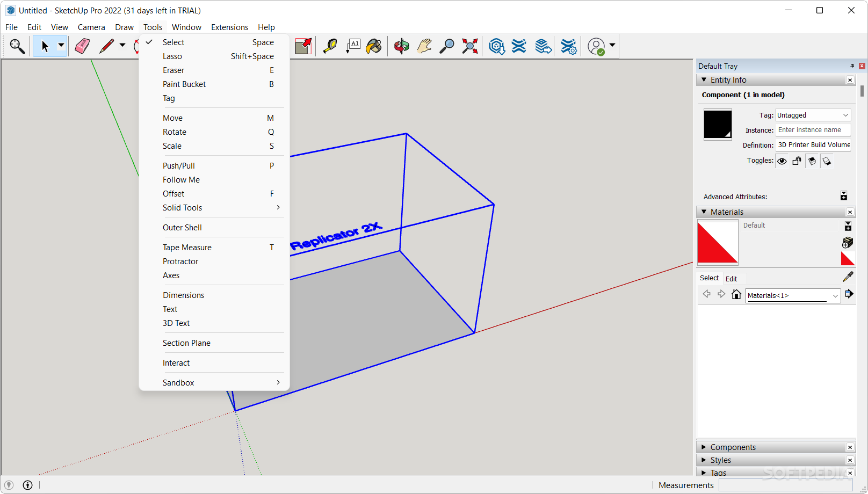This screenshot has height=494, width=868.
Task: Click the Instance name input field
Action: 813,130
